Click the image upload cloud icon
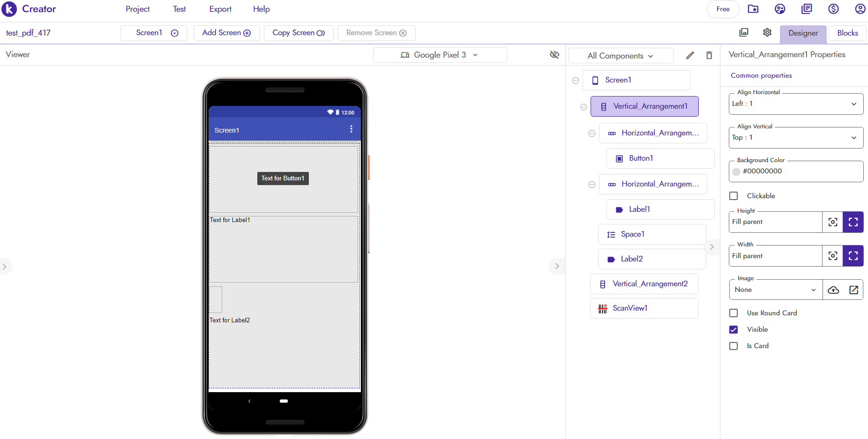Viewport: 868px width, 439px height. (833, 290)
